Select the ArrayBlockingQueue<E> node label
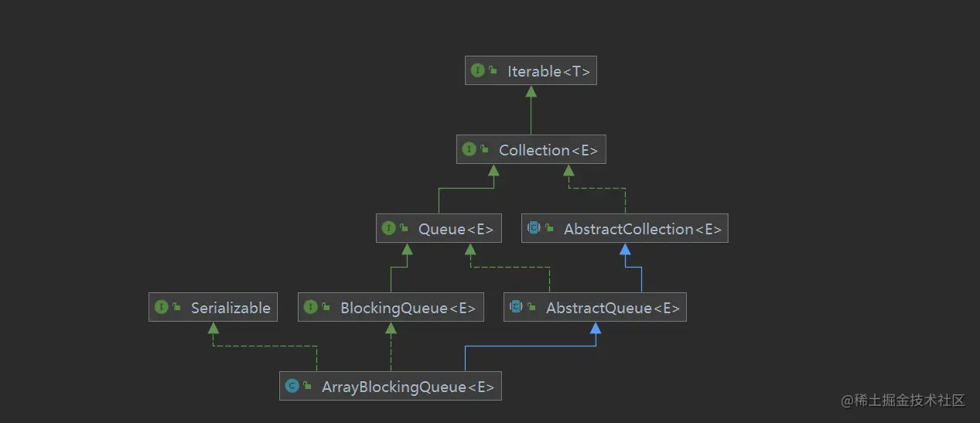 tap(408, 387)
